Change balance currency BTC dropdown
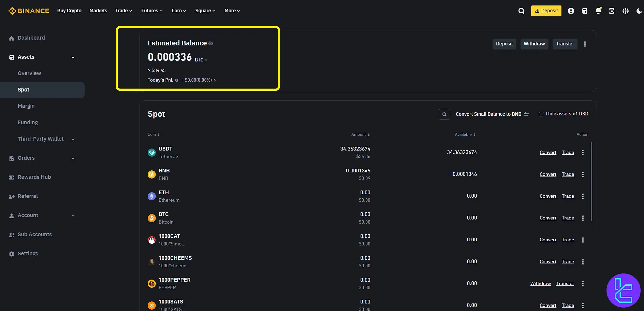 click(x=201, y=60)
